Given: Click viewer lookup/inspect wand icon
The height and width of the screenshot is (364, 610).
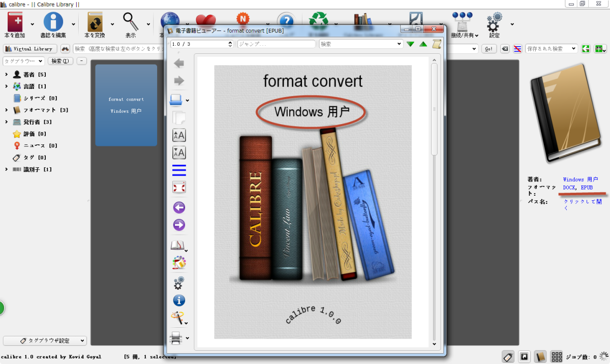Looking at the screenshot, I should [x=177, y=318].
